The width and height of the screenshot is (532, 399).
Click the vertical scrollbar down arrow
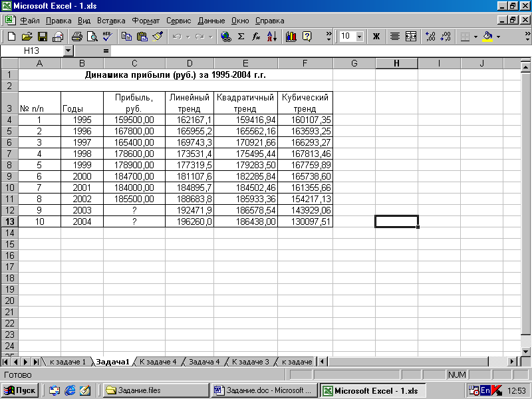click(x=525, y=351)
